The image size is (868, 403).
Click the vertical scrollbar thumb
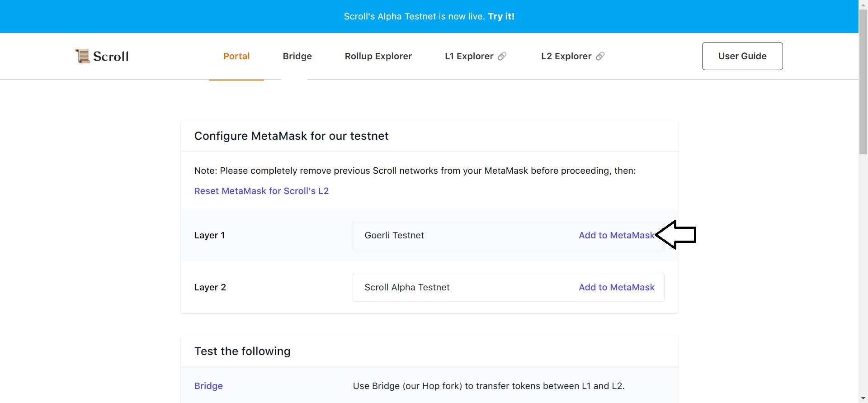[863, 81]
